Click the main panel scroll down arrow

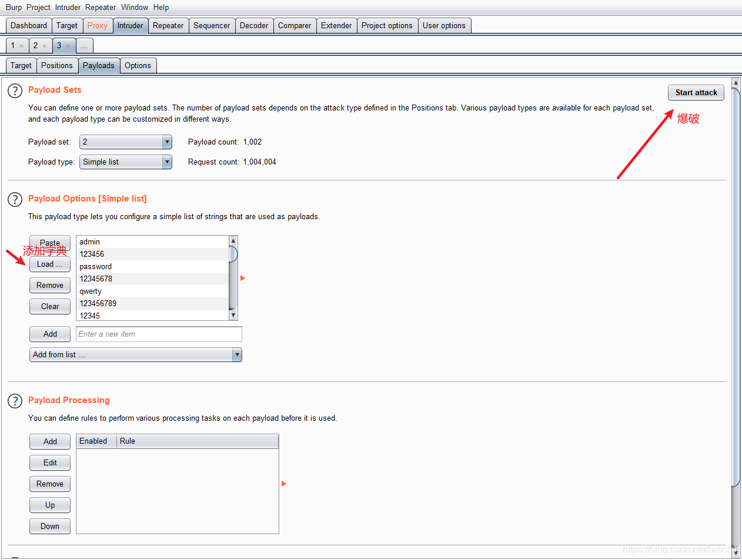[x=736, y=554]
